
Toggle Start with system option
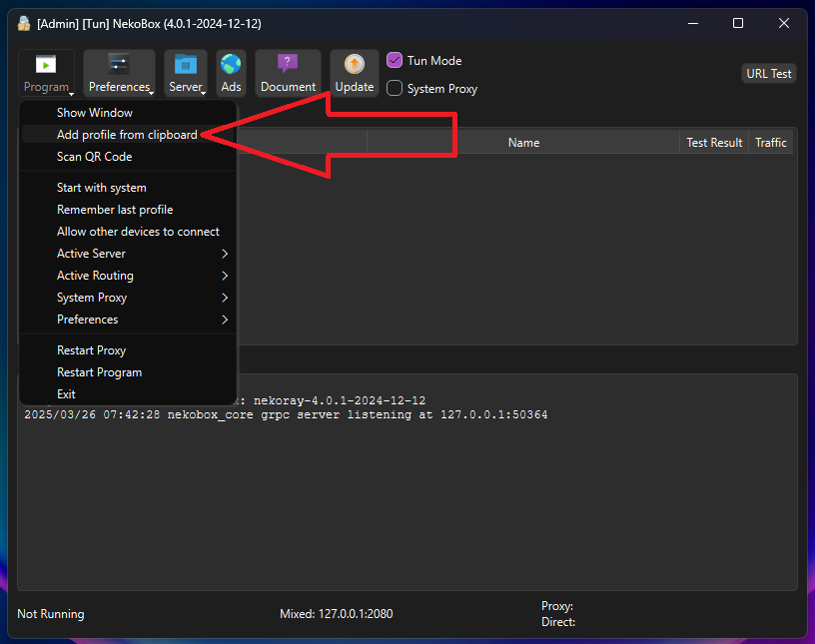coord(128,188)
